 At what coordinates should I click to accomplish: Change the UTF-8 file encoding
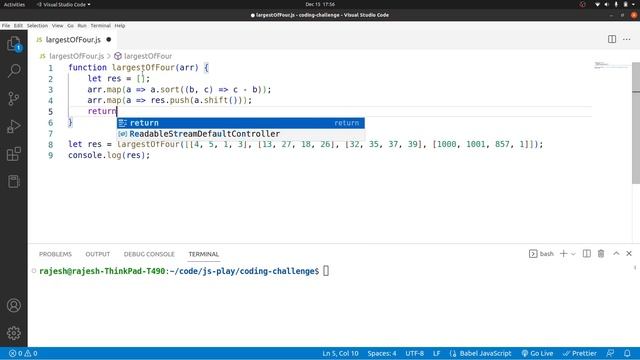click(415, 353)
